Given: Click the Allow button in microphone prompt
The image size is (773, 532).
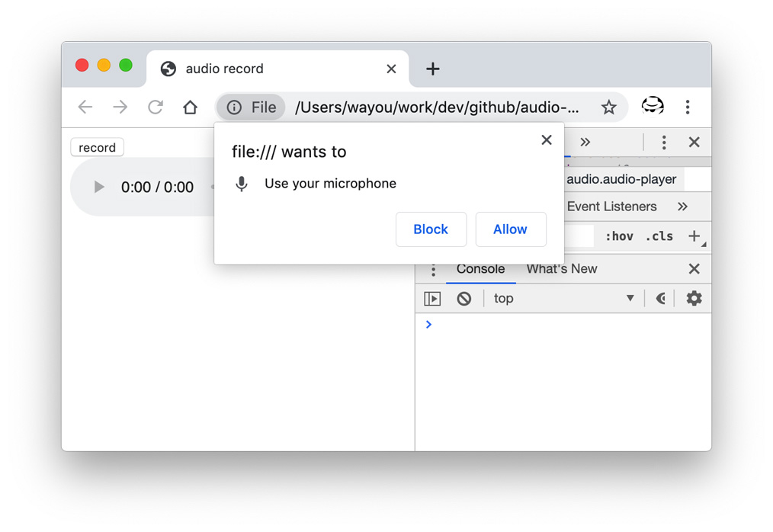Looking at the screenshot, I should (x=511, y=229).
